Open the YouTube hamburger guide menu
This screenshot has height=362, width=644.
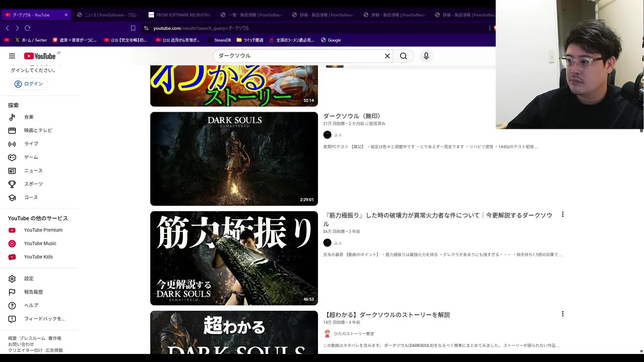point(12,56)
